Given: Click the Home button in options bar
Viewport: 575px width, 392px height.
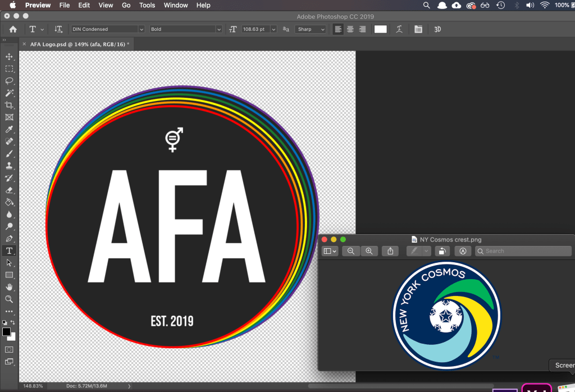Looking at the screenshot, I should (x=13, y=29).
